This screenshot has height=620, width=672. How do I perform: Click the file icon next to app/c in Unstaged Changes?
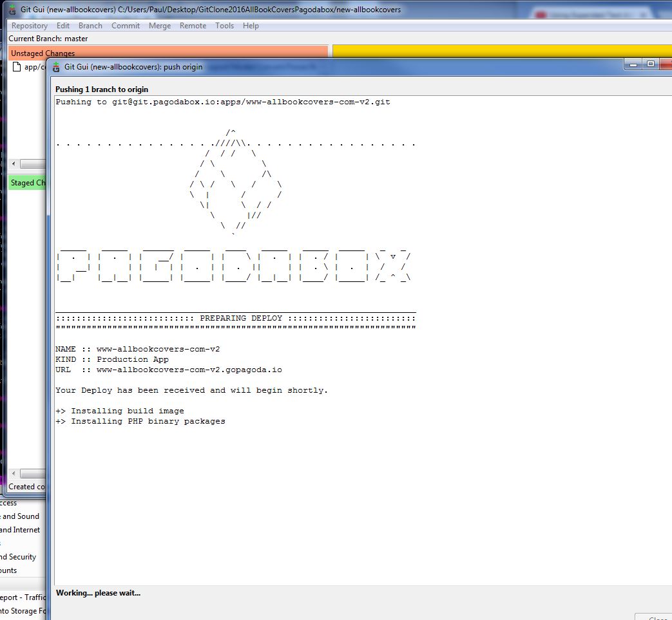[17, 67]
